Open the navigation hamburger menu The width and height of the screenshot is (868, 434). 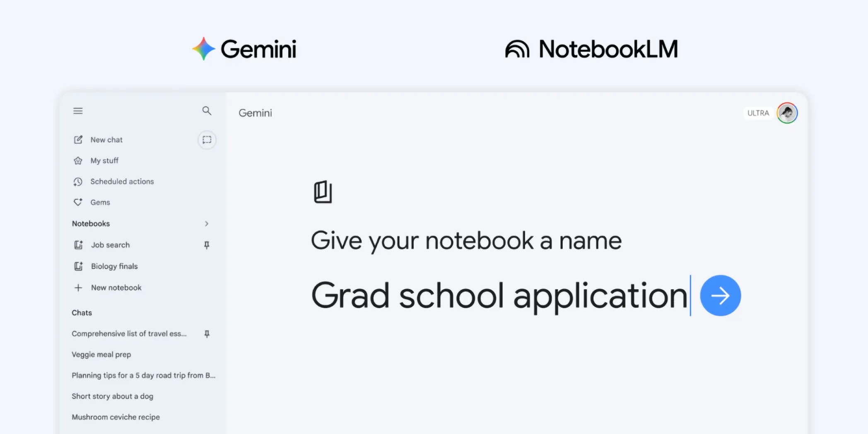click(78, 111)
